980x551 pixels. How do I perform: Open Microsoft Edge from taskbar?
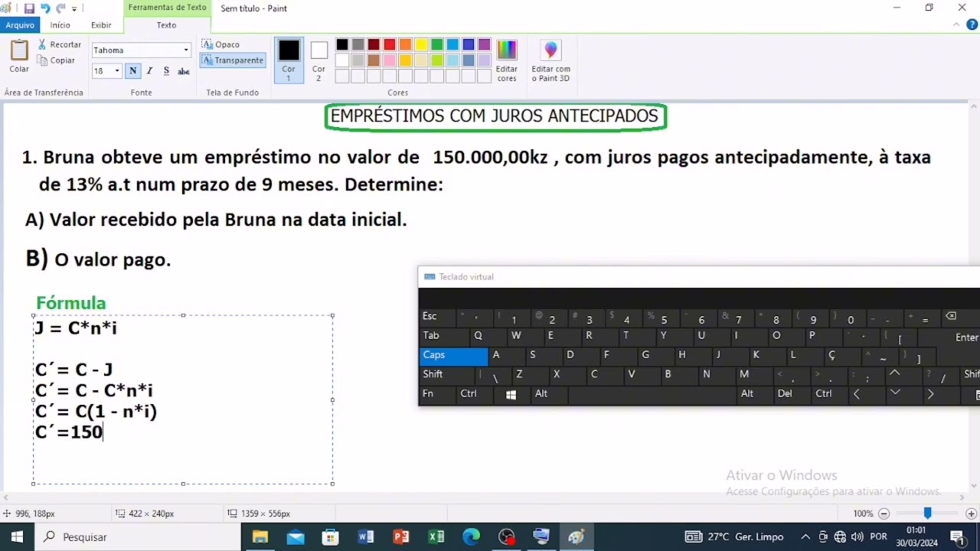pyautogui.click(x=471, y=537)
